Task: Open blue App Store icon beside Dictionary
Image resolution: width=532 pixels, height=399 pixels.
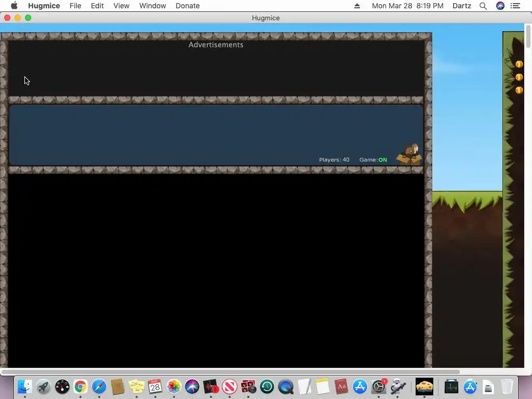Action: tap(360, 387)
